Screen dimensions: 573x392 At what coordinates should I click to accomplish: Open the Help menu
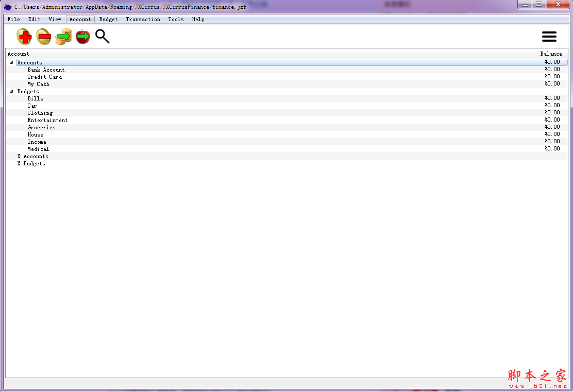pos(198,20)
